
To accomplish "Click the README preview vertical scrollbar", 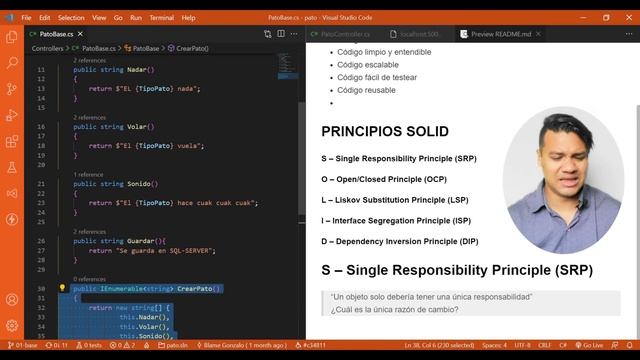I will [x=638, y=222].
